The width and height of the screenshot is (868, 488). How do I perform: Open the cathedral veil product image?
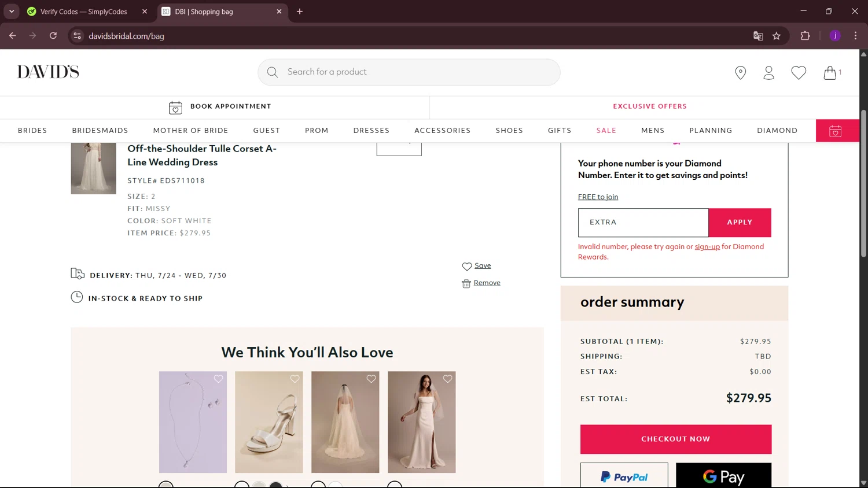coord(345,422)
